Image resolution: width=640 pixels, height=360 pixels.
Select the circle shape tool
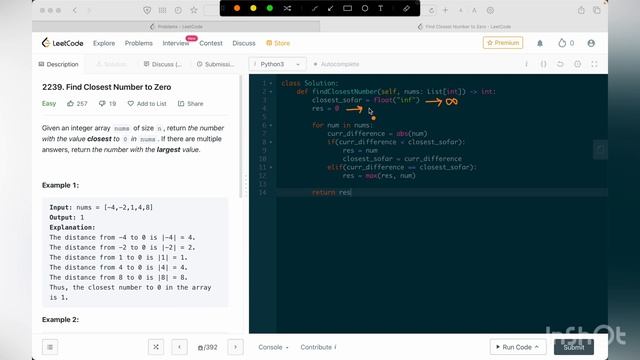(x=365, y=8)
